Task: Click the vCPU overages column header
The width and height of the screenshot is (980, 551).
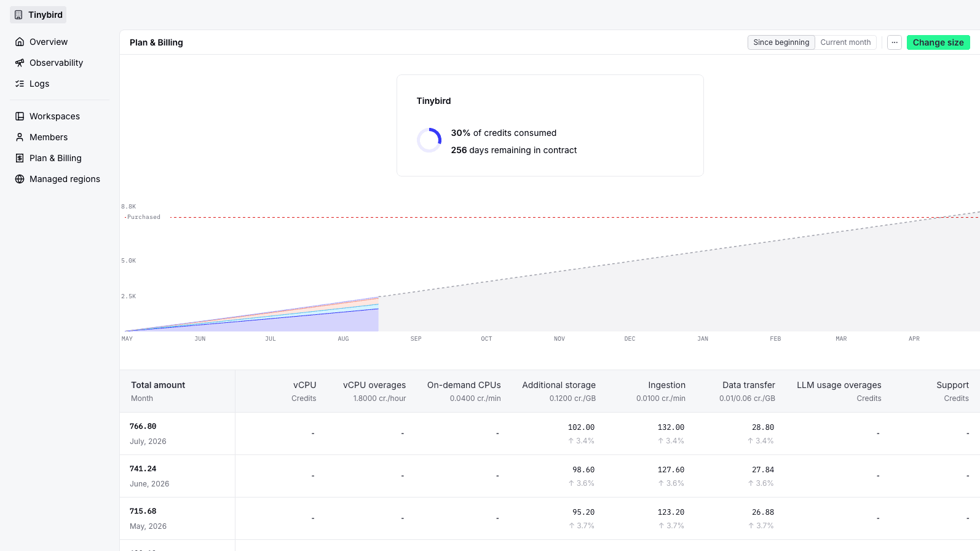Action: [374, 385]
